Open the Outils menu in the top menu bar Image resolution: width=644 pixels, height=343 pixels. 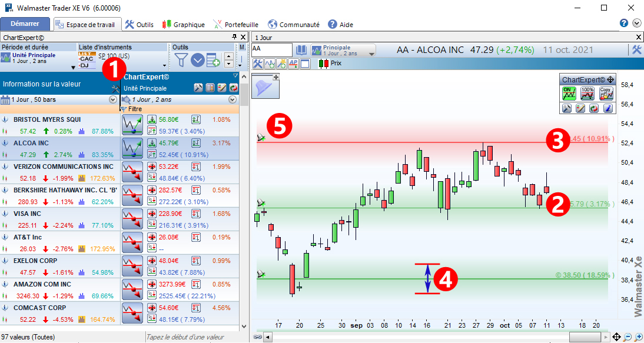(x=139, y=25)
